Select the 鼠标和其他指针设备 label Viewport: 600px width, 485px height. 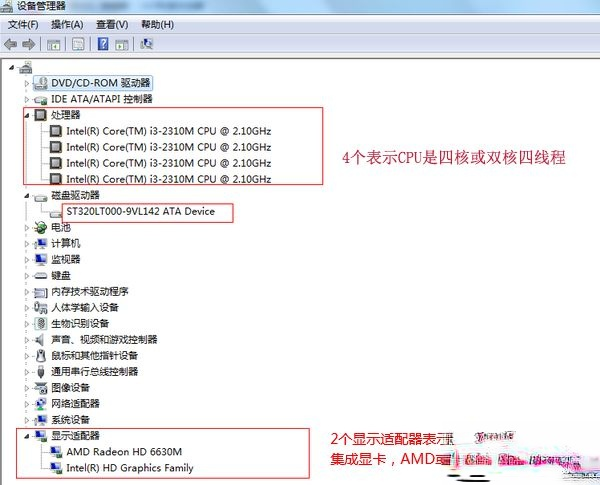pos(95,356)
